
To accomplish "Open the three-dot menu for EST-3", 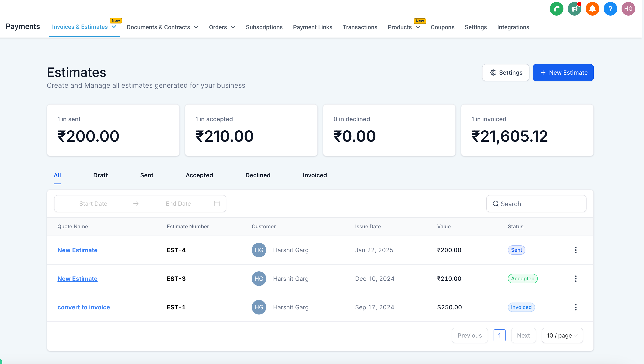I will coord(575,278).
